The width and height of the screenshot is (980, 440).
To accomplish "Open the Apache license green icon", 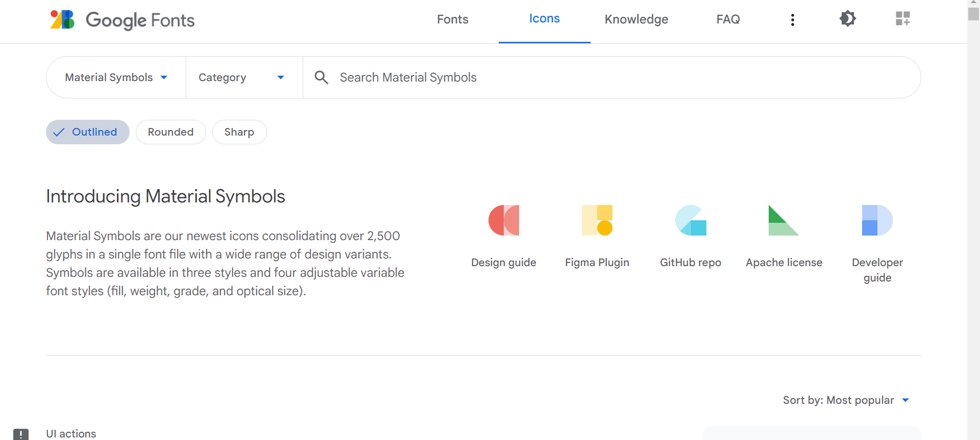I will [x=784, y=220].
